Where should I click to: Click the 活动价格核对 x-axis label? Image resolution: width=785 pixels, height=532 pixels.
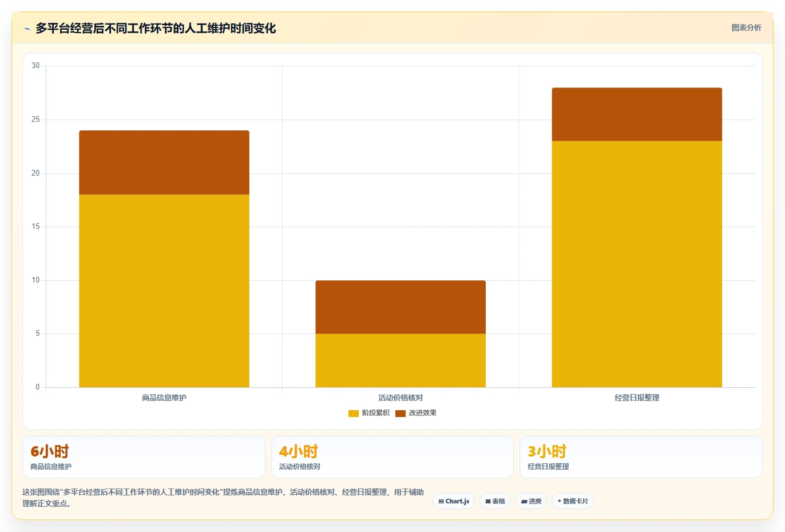pos(401,398)
